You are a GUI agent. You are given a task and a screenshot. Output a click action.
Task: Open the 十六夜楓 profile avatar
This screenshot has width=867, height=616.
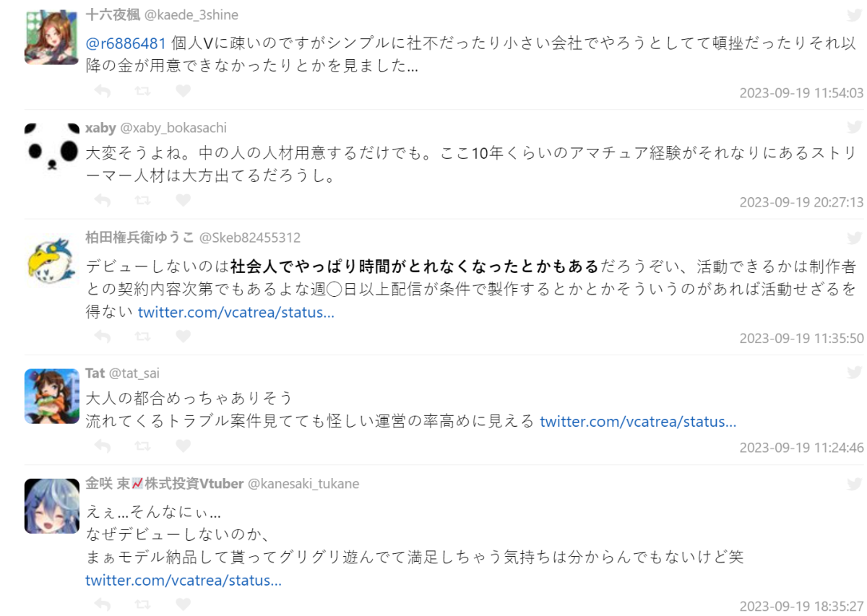[52, 37]
